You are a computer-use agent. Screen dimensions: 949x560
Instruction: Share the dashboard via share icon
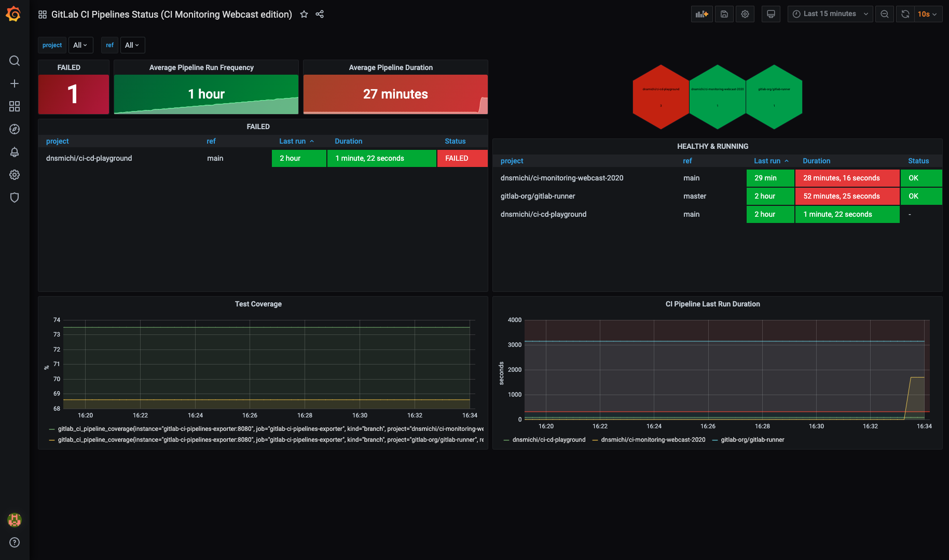320,15
